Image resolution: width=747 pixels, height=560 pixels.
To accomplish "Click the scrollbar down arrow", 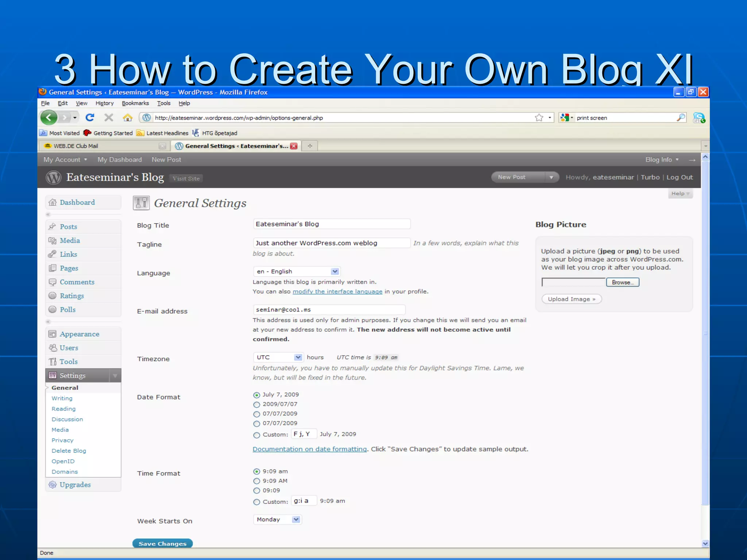I will tap(705, 543).
